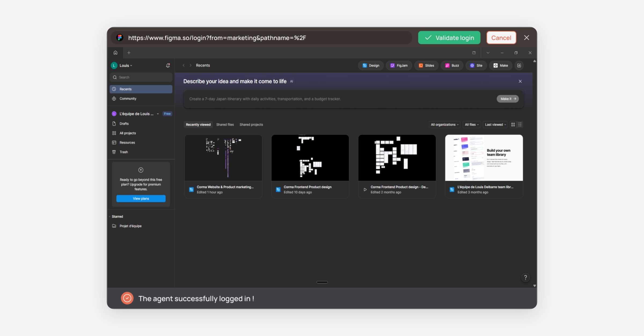Click the Free plan badge
This screenshot has width=644, height=336.
coord(167,114)
